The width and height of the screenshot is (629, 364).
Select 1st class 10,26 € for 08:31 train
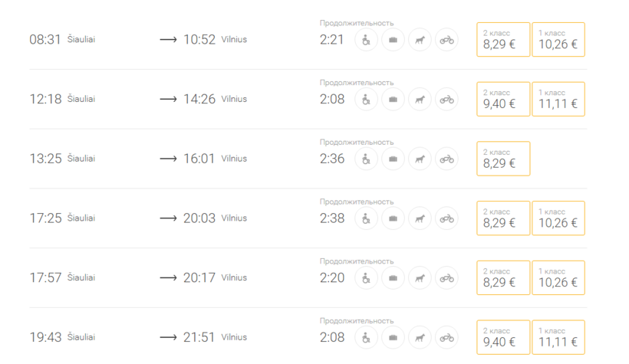click(x=558, y=40)
